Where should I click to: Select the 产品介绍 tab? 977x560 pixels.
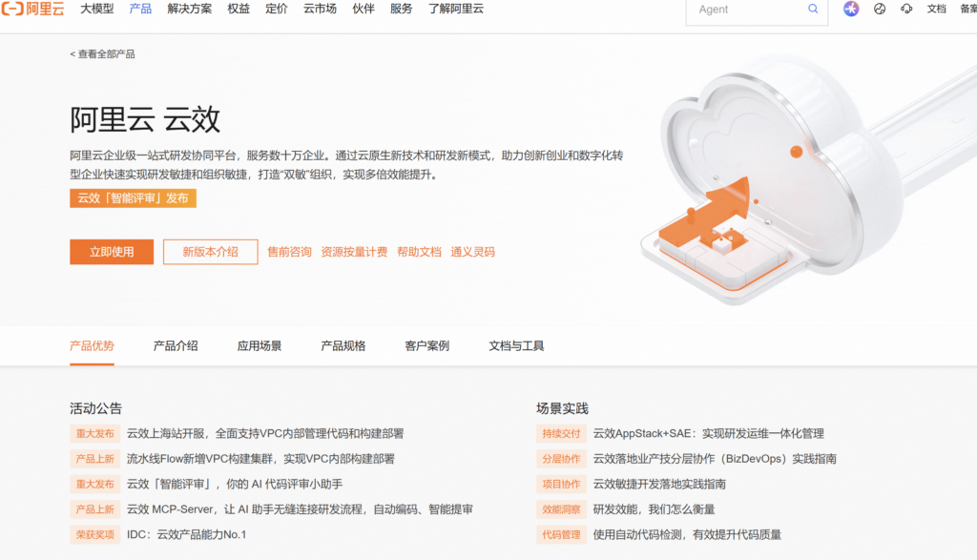coord(176,345)
